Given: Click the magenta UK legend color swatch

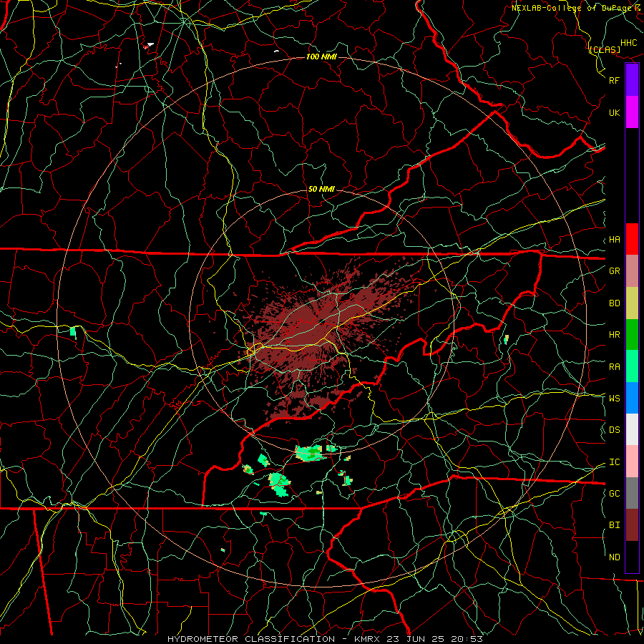Looking at the screenshot, I should click(632, 112).
